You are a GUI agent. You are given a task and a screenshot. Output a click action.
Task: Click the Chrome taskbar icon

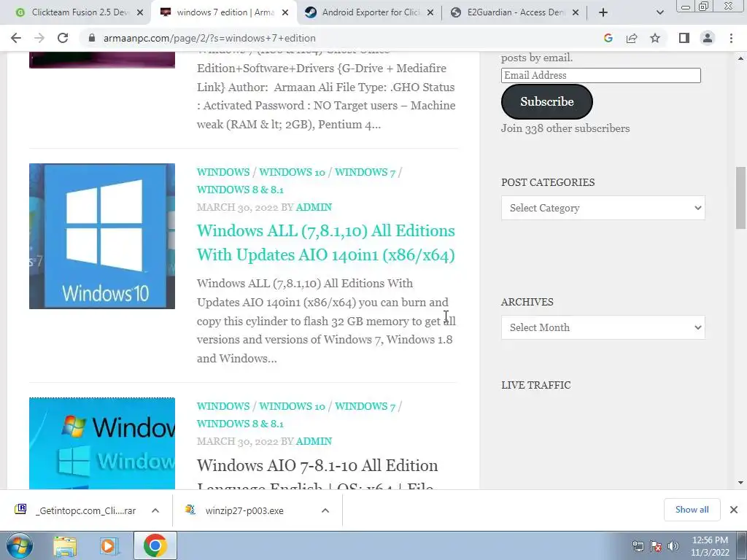point(155,545)
